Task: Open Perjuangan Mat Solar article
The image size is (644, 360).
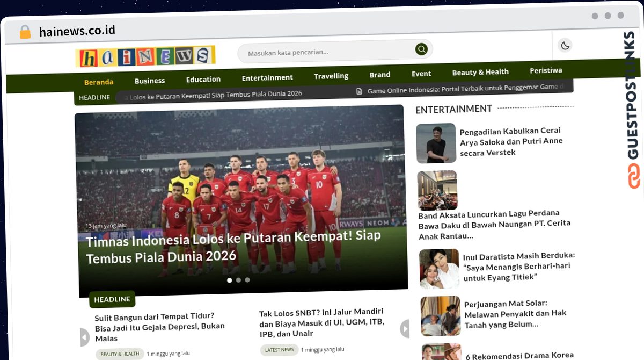Action: [516, 313]
